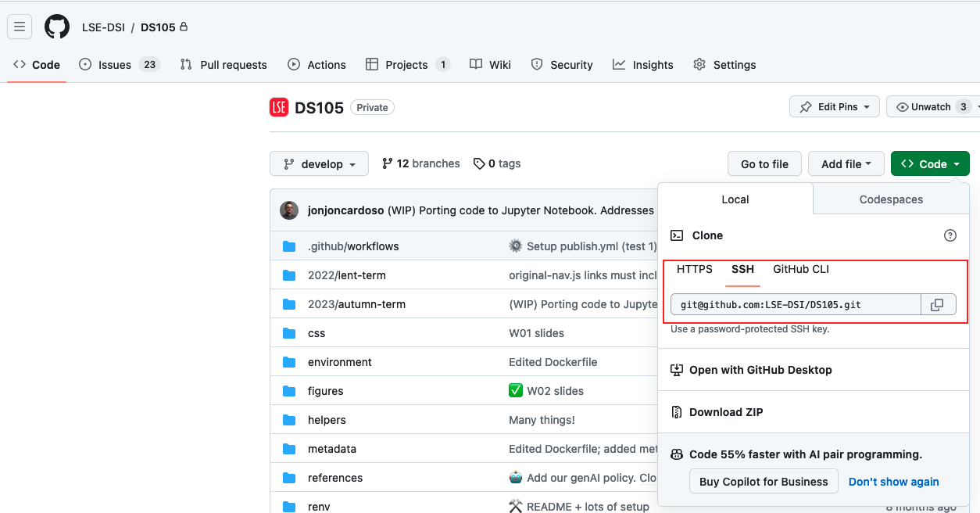Click 'W02 slides' commit message
The width and height of the screenshot is (980, 513).
(x=546, y=391)
